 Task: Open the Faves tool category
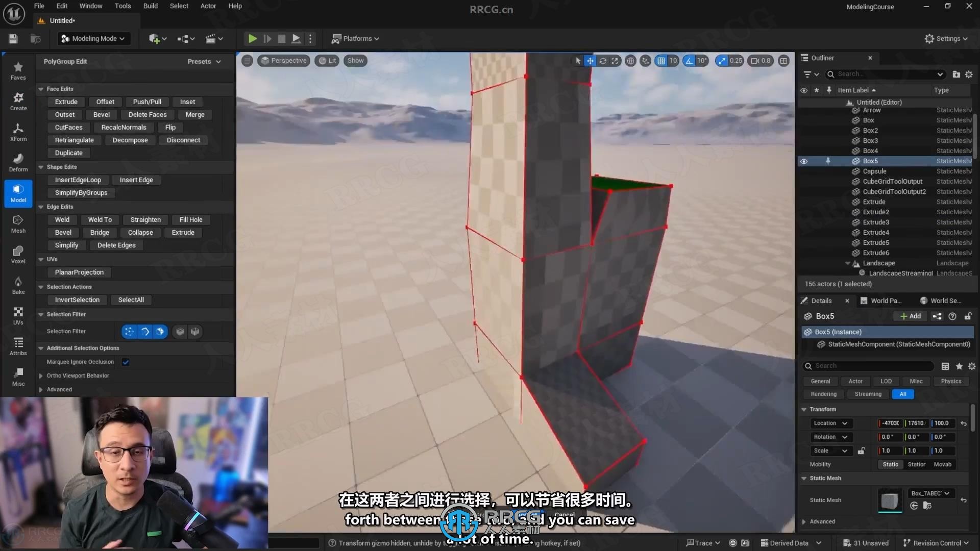(18, 71)
